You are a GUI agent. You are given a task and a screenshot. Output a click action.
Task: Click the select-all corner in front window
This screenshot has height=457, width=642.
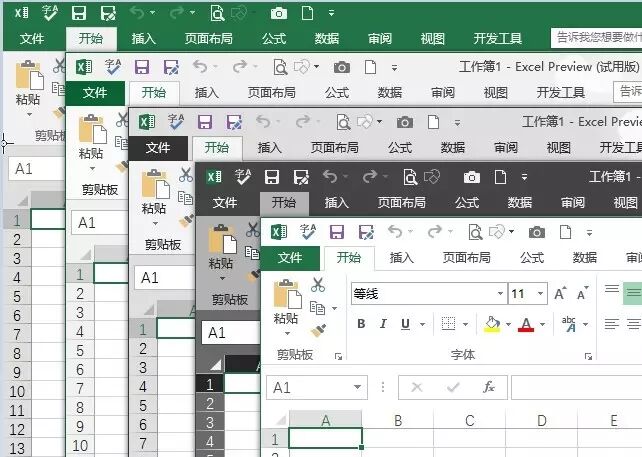coord(280,420)
